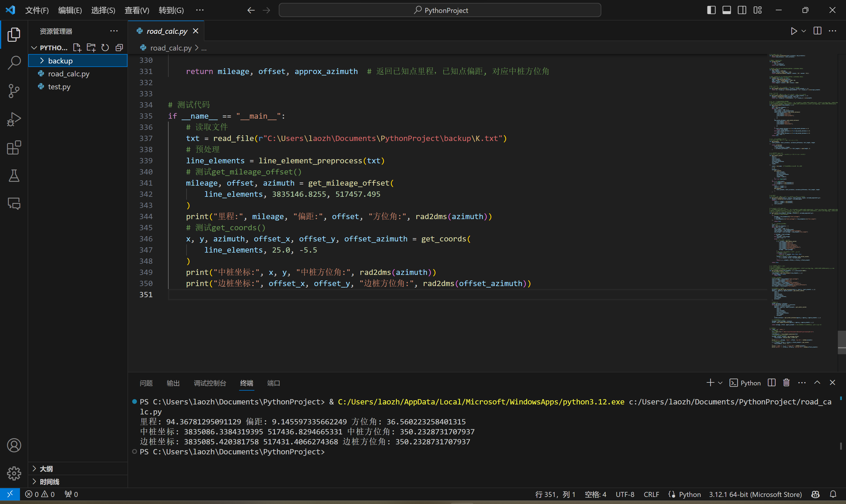
Task: Run the Python file with play button
Action: point(794,31)
